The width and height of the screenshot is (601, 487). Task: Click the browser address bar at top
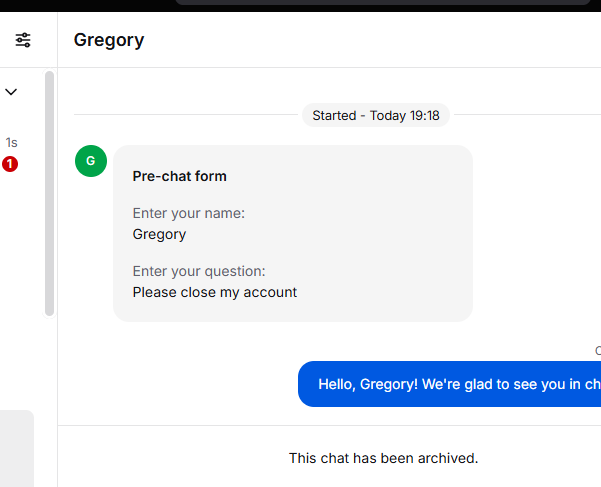pyautogui.click(x=383, y=2)
